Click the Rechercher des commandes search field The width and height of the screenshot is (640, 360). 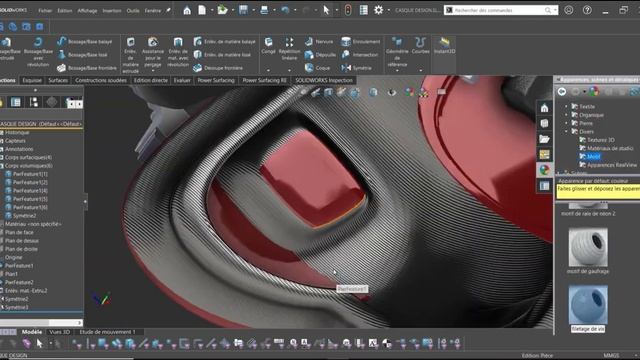pos(501,10)
